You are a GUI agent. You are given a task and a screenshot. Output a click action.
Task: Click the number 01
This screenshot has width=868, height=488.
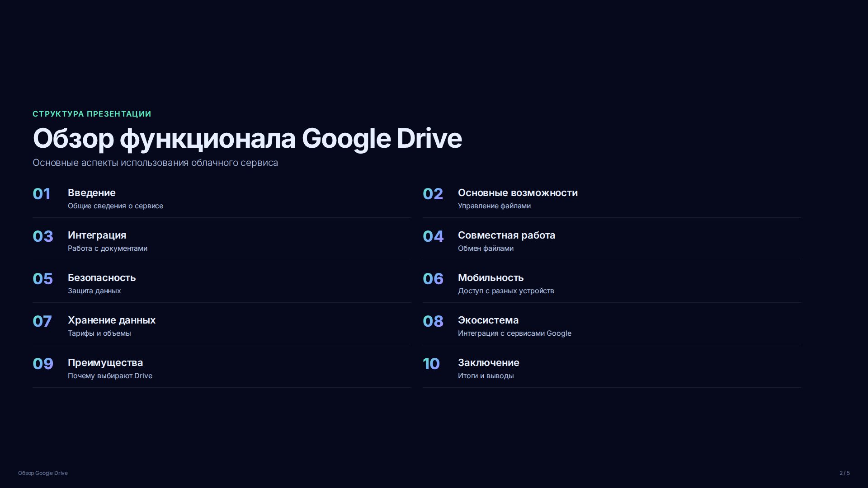click(x=42, y=194)
